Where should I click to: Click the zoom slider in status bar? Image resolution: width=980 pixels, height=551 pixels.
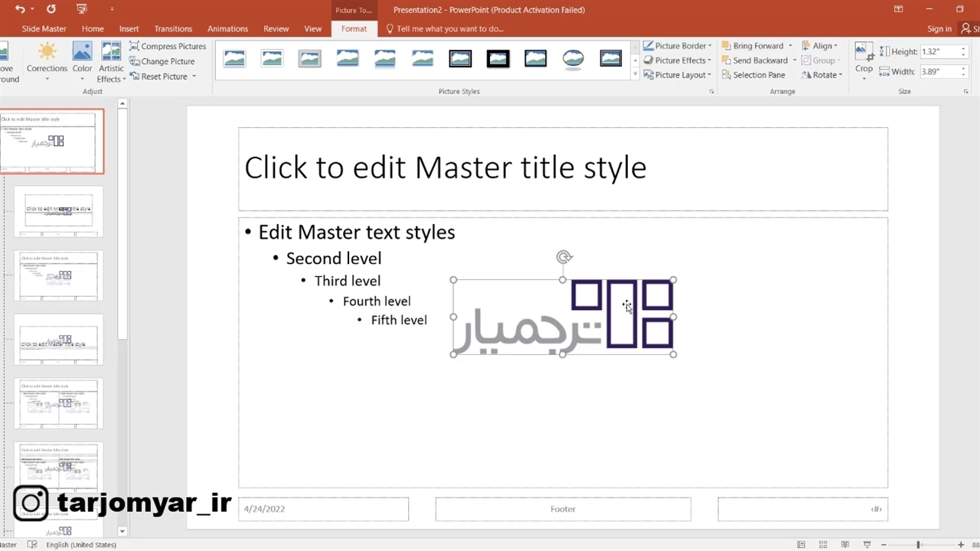918,545
